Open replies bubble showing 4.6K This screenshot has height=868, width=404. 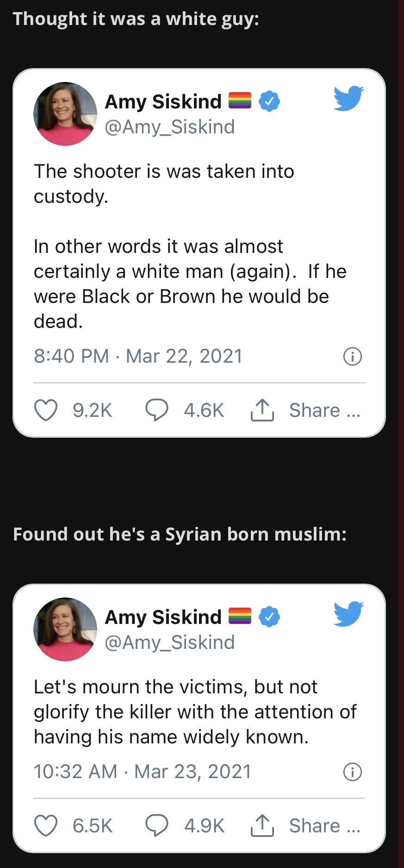click(x=157, y=410)
